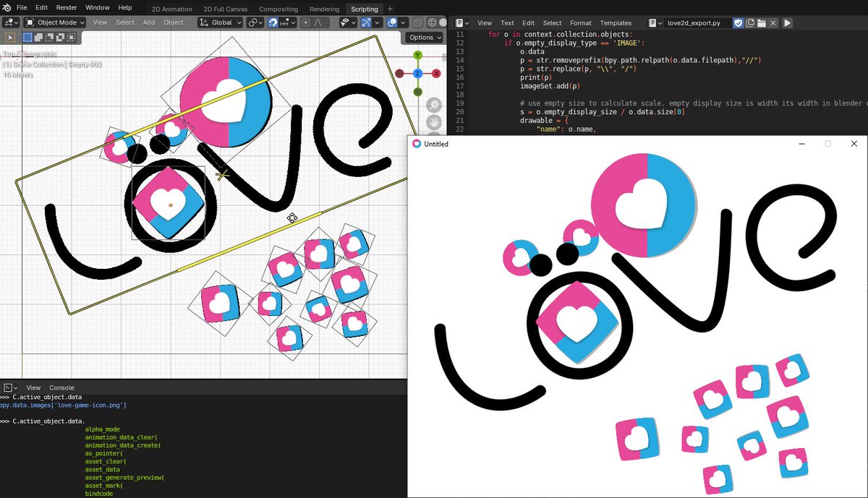Enable the register checkbox next to love2d_export.py
This screenshot has width=868, height=498.
(x=739, y=22)
